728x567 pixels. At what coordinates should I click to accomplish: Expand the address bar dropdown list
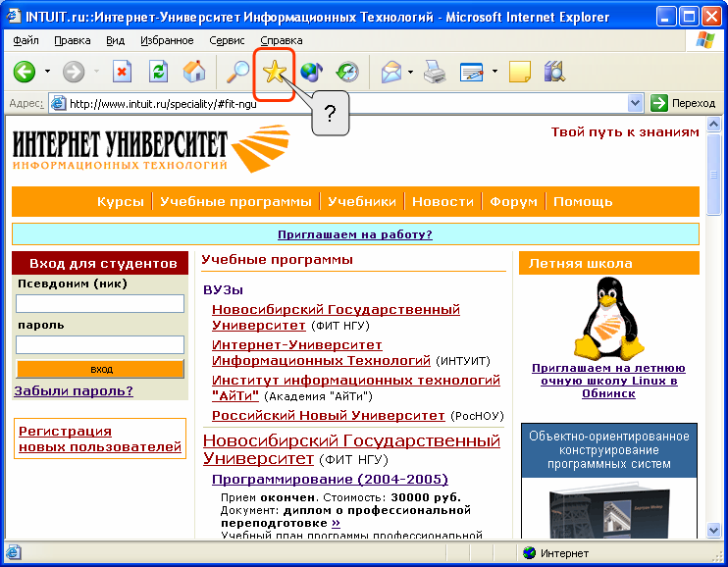[x=635, y=103]
